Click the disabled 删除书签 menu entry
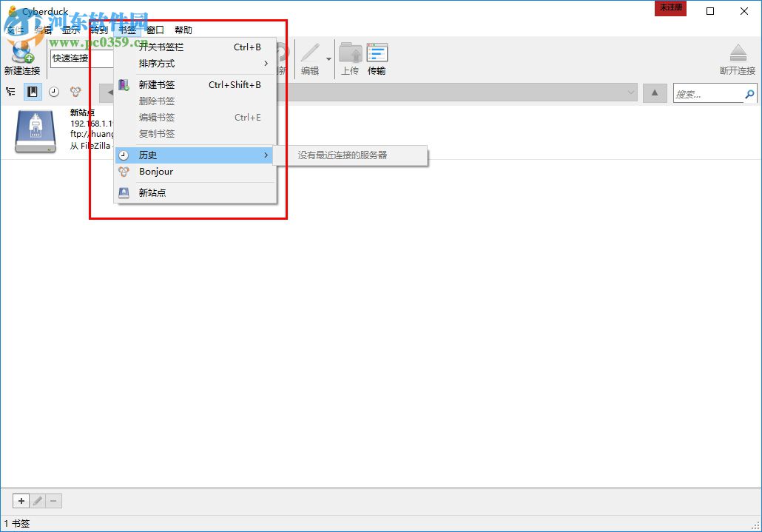The image size is (762, 532). pyautogui.click(x=196, y=101)
